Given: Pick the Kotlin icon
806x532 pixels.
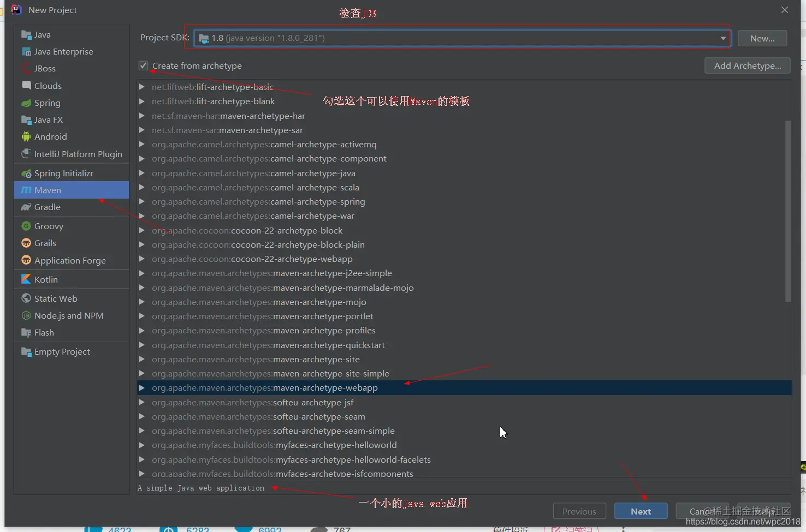Looking at the screenshot, I should tap(26, 279).
